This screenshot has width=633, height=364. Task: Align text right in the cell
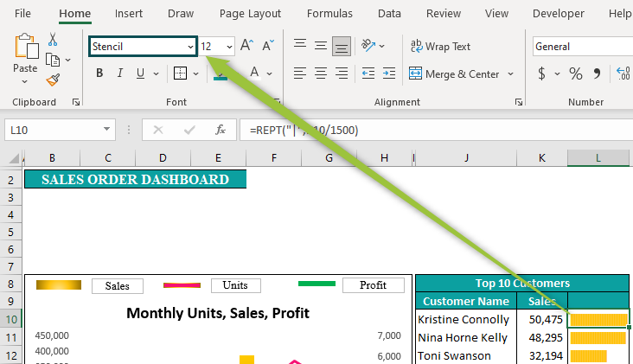pos(342,73)
